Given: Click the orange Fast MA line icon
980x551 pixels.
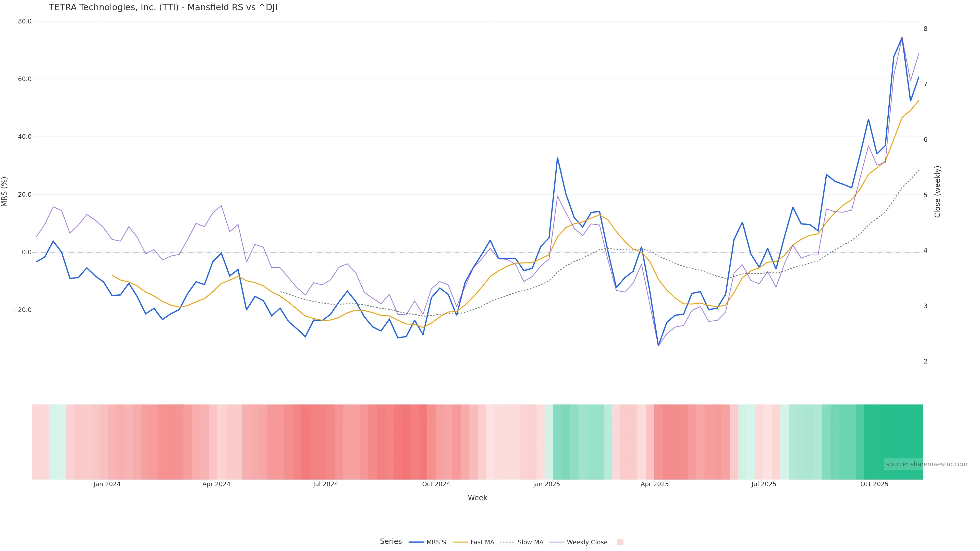Looking at the screenshot, I should (x=460, y=542).
